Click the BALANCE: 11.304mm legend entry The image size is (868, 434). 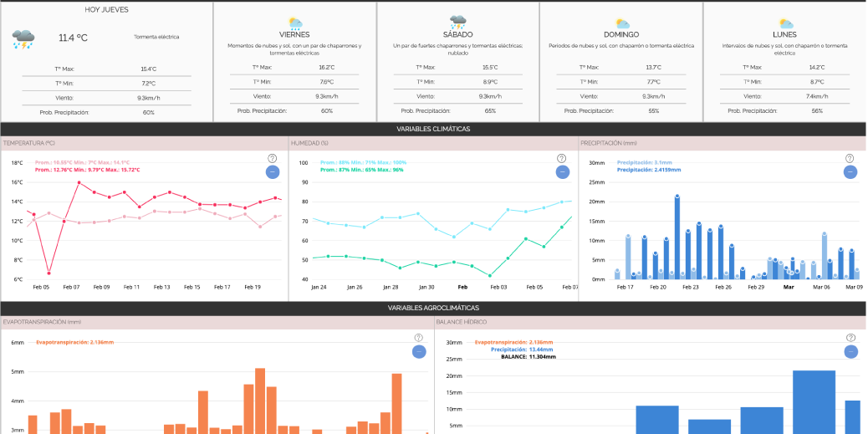[x=528, y=357]
